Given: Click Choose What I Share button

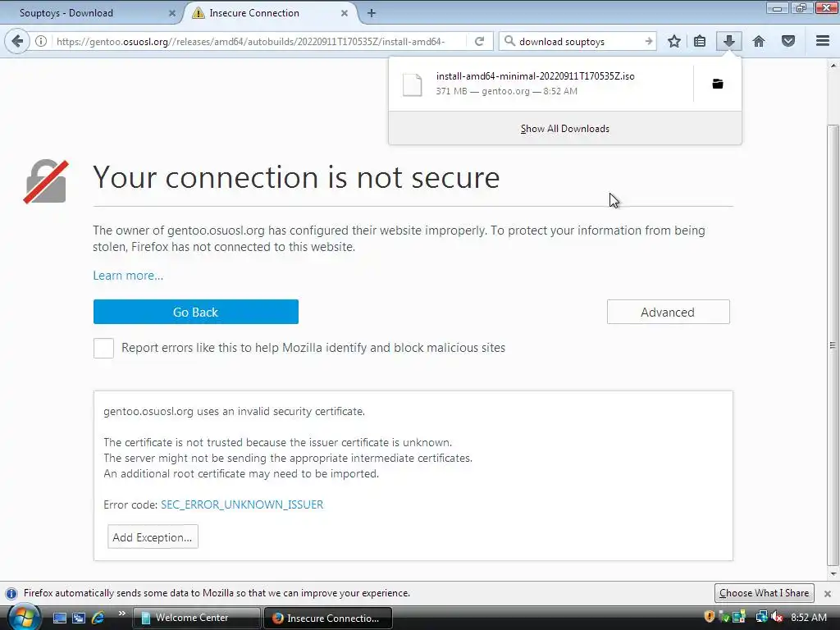Looking at the screenshot, I should point(764,593).
